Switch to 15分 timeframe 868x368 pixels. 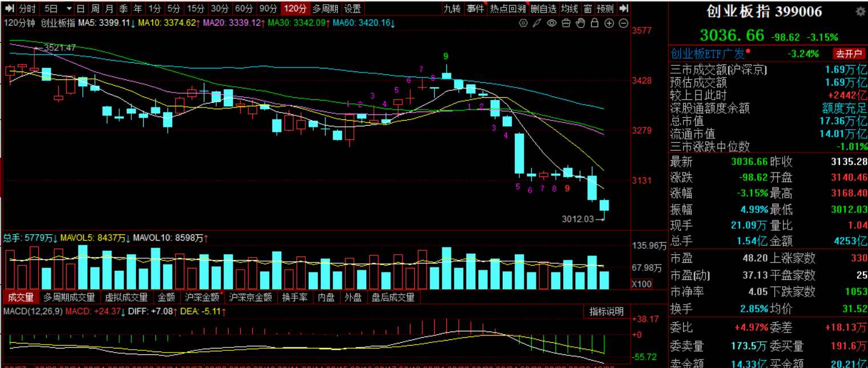(195, 9)
